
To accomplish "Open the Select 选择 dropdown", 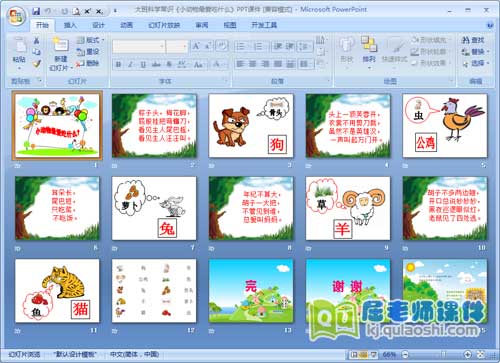I will pyautogui.click(x=475, y=63).
